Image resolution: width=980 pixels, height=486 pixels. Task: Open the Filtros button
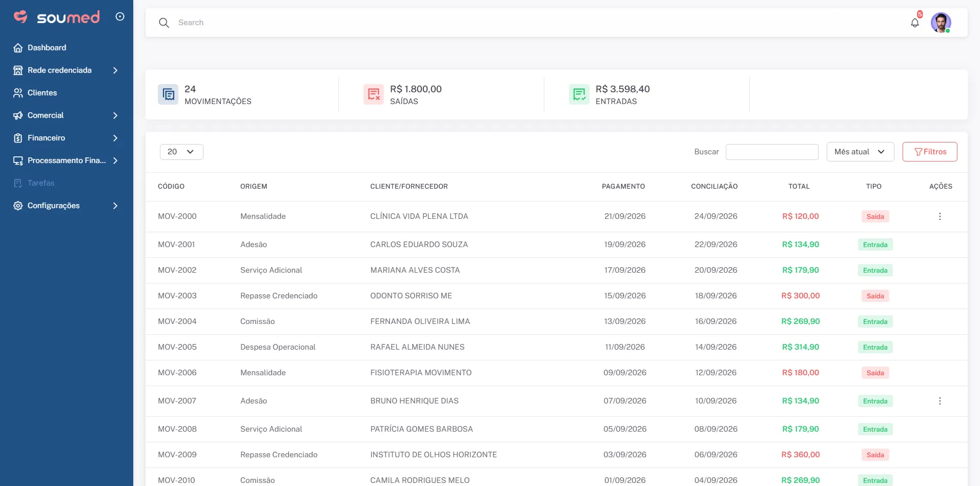tap(930, 152)
